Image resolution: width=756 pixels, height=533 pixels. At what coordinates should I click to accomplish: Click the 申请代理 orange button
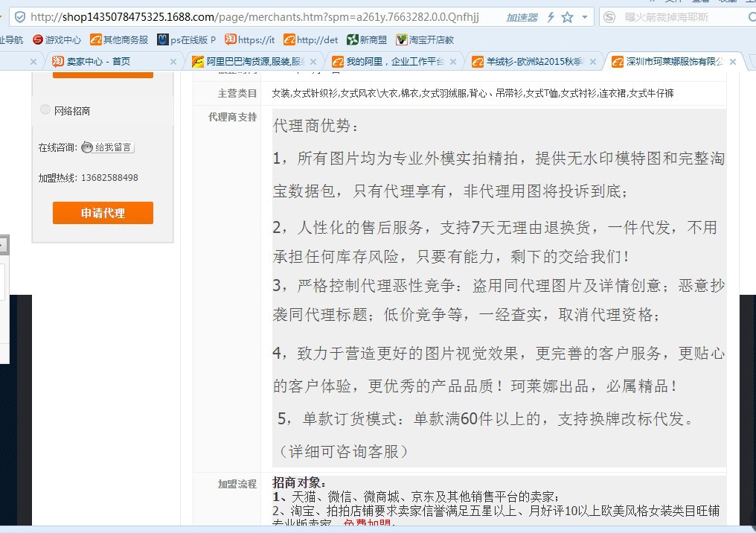pyautogui.click(x=103, y=213)
